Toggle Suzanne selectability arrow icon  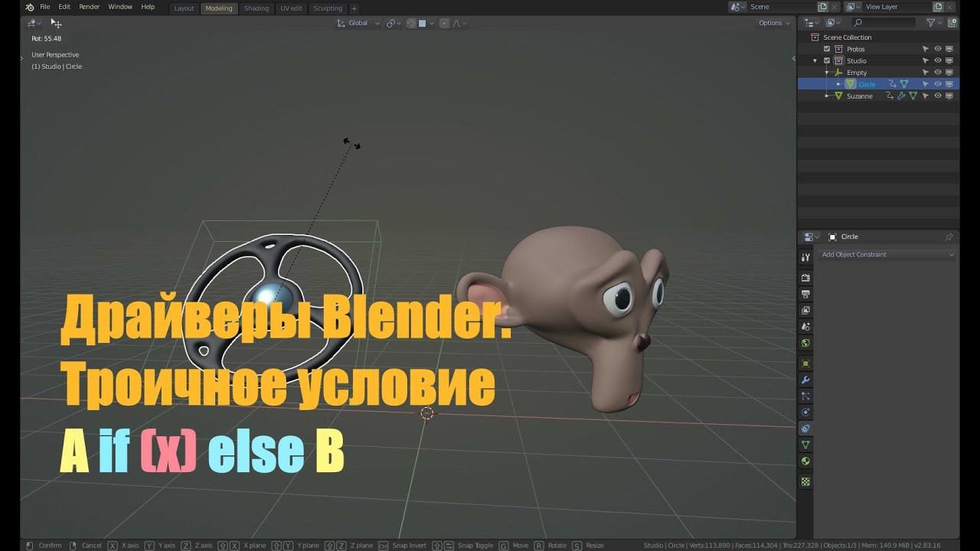click(x=925, y=96)
